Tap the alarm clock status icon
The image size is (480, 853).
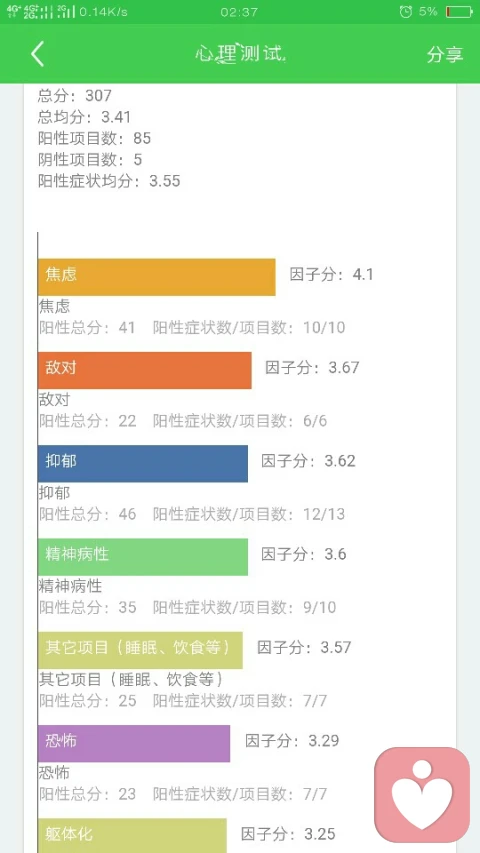coord(405,11)
